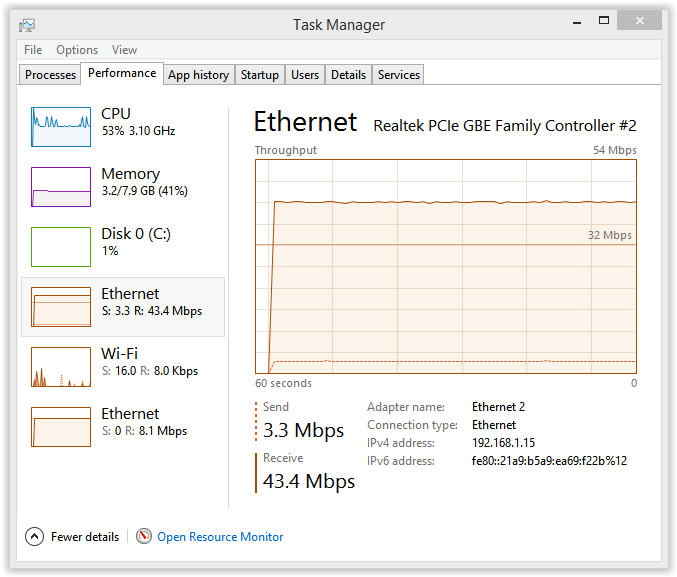Click the Resource Monitor gauge icon
The image size is (677, 577).
point(144,537)
